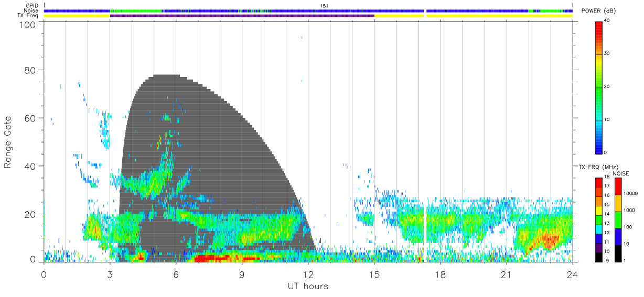Click the rainbow POWER color bar
The width and height of the screenshot is (644, 297).
(598, 87)
